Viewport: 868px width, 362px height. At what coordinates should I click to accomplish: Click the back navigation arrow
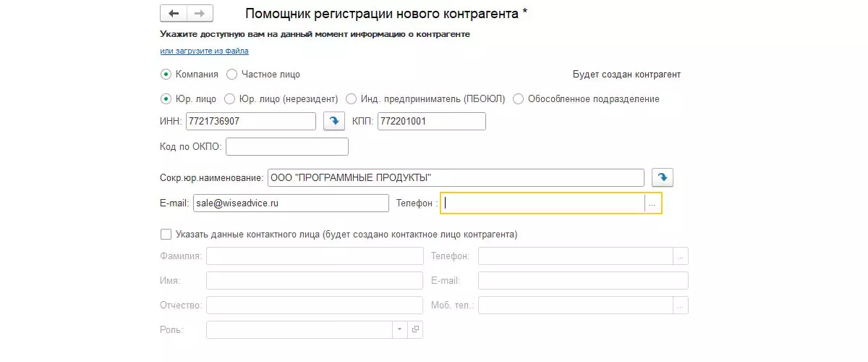click(x=174, y=14)
